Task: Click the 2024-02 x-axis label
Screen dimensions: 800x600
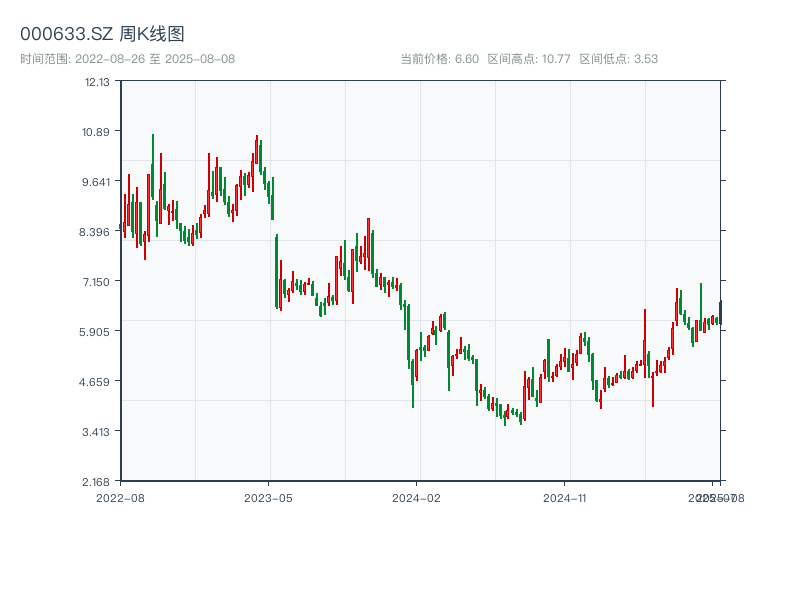Action: point(416,498)
